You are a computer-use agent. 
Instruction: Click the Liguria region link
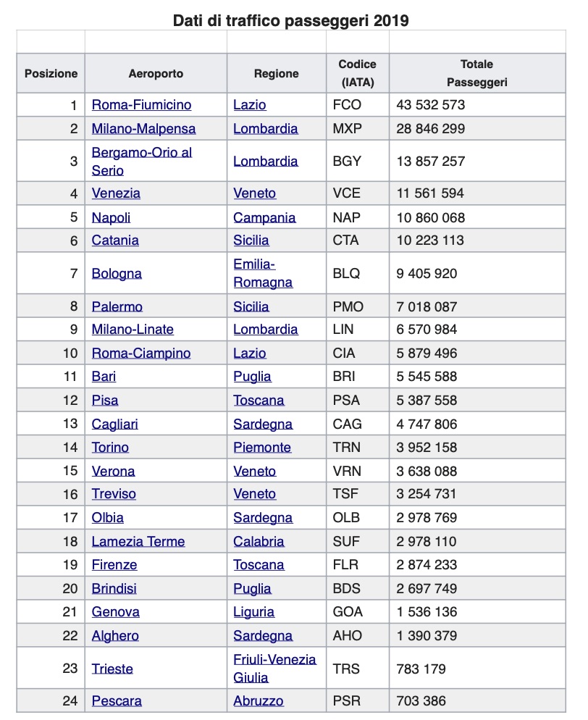click(x=253, y=612)
